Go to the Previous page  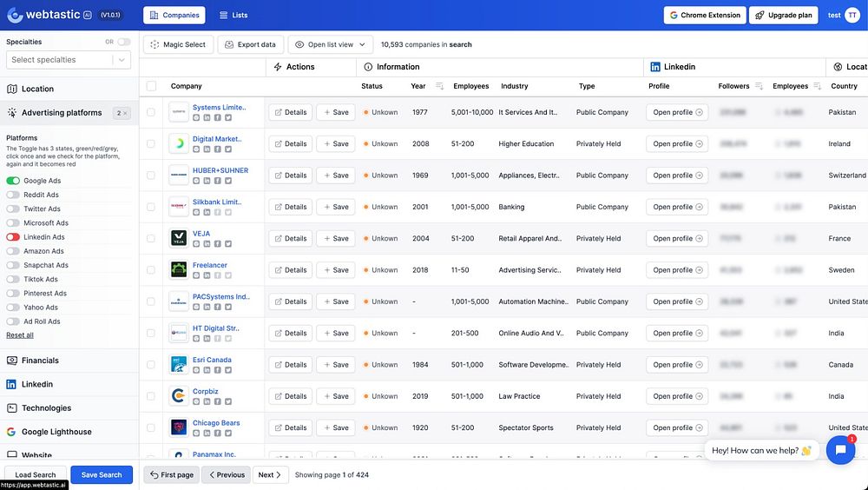tap(227, 475)
